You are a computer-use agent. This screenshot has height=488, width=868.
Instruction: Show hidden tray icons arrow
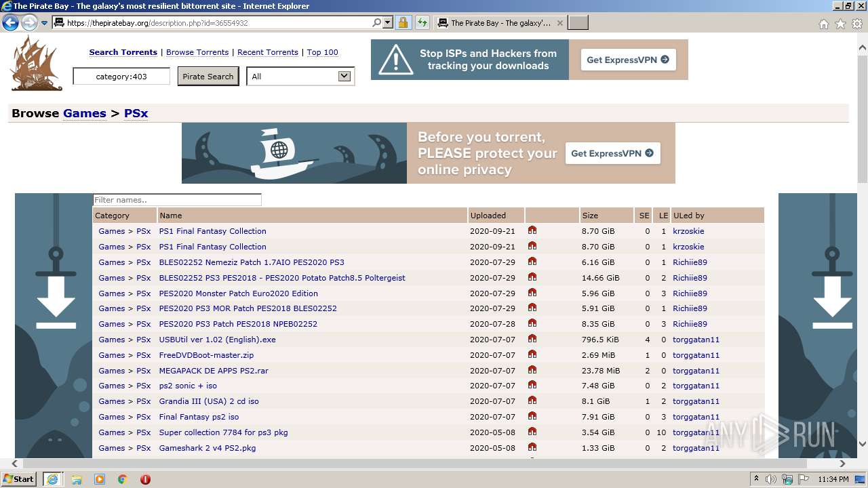pyautogui.click(x=756, y=479)
